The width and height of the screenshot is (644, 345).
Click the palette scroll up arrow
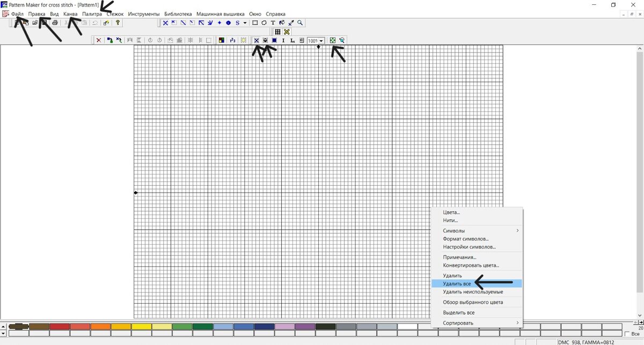click(x=4, y=326)
